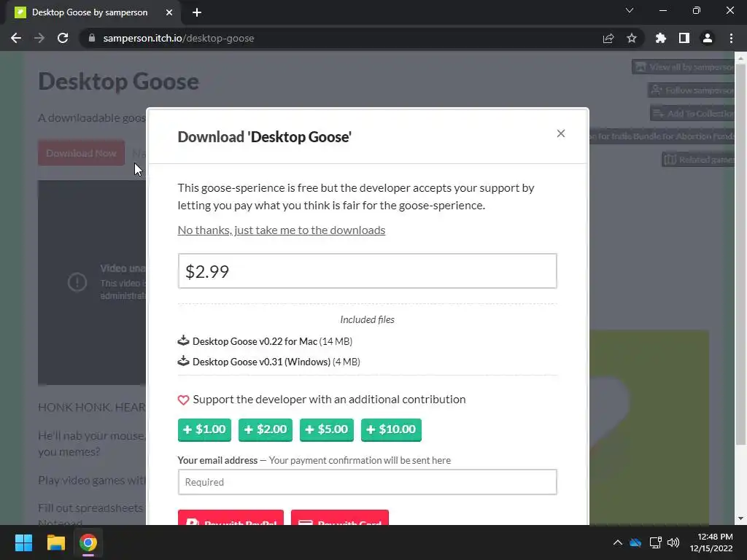Click the browser forward arrow

[x=39, y=38]
